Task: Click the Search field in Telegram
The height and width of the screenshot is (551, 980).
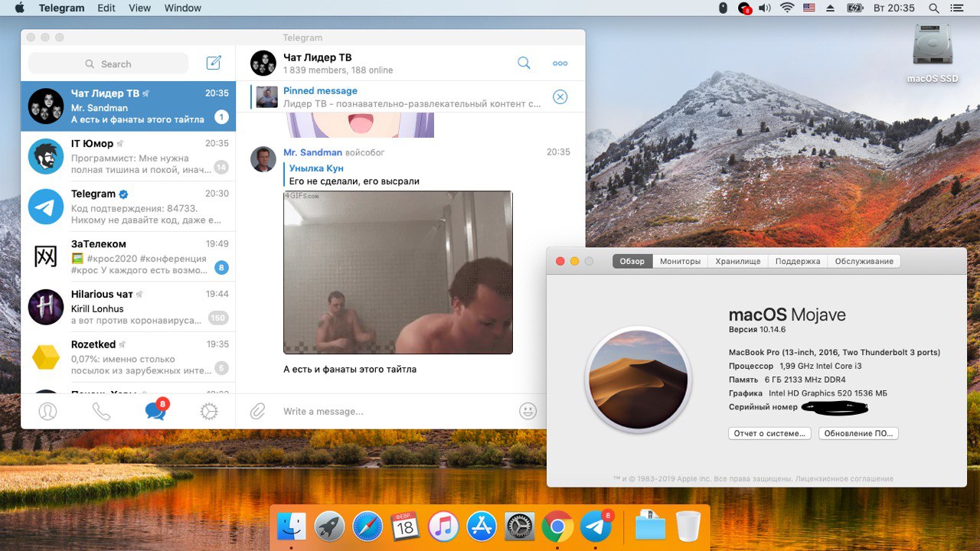Action: [108, 64]
